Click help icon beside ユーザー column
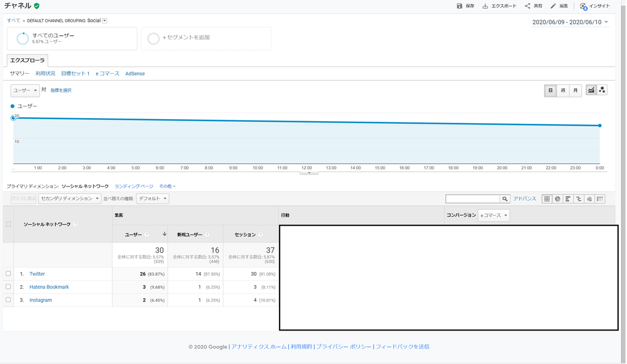 [x=146, y=235]
